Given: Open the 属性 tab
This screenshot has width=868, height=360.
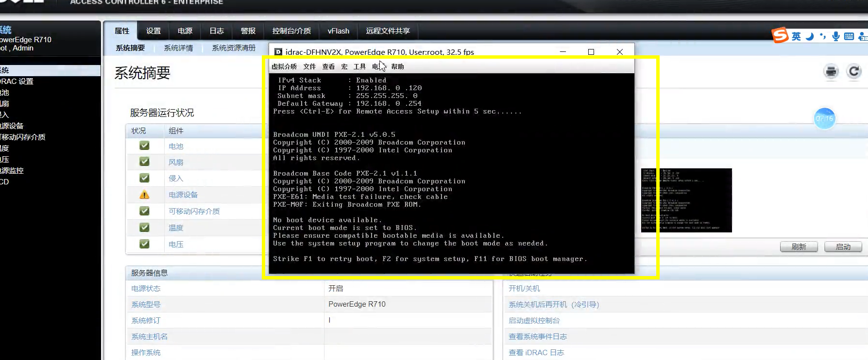Looking at the screenshot, I should tap(122, 31).
